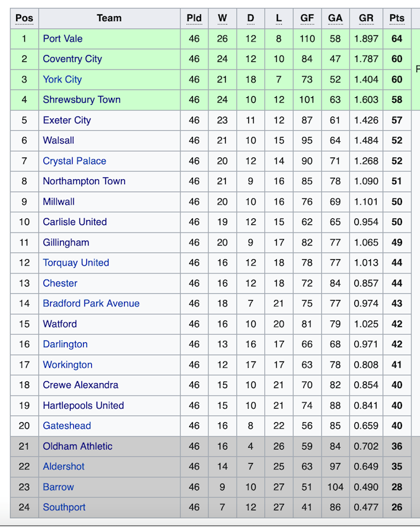Click the GF column header
The width and height of the screenshot is (420, 527).
tap(307, 18)
